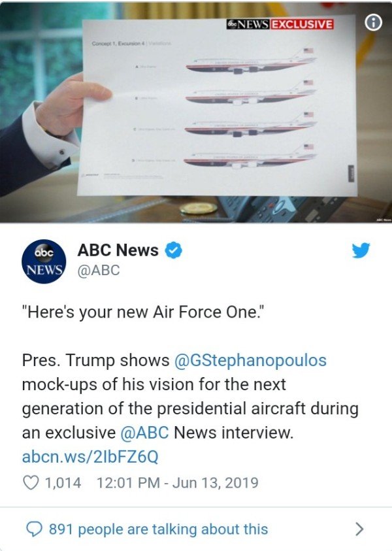Click the speech bubble reply icon
Viewport: 392px width, 551px height.
tap(35, 529)
